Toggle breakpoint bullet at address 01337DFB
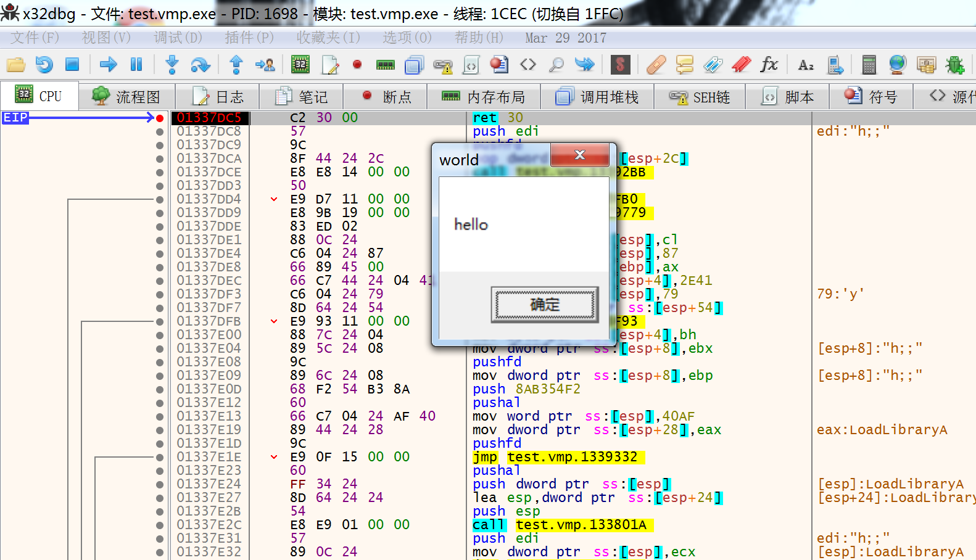Image resolution: width=976 pixels, height=560 pixels. (x=160, y=321)
